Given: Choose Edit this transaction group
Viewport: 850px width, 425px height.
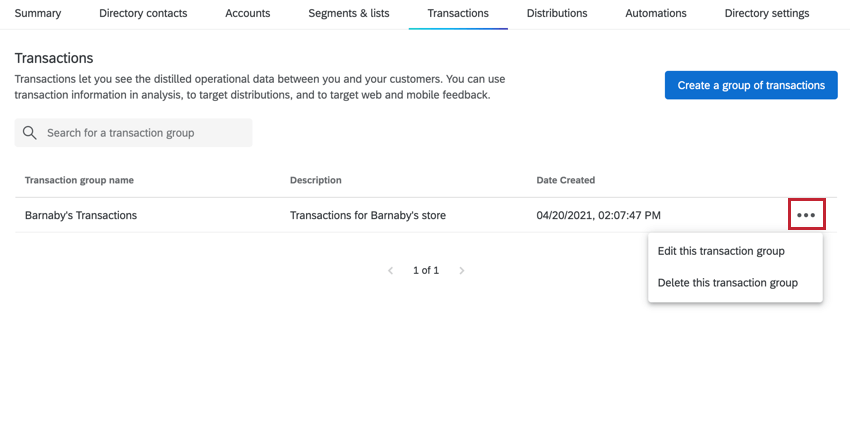Looking at the screenshot, I should coord(721,251).
